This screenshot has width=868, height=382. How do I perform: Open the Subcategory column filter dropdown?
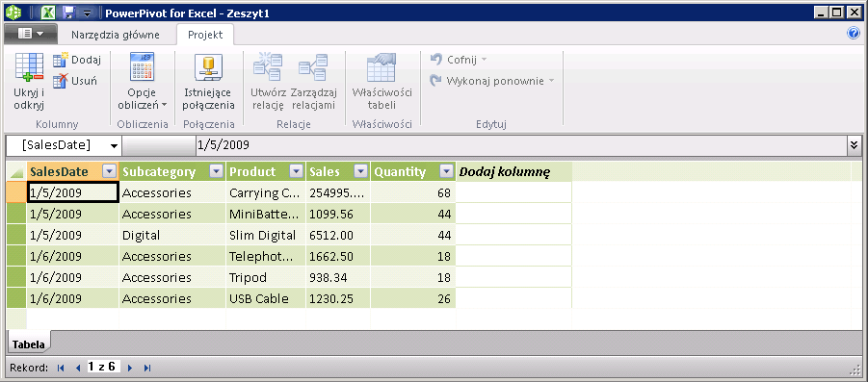[x=217, y=171]
